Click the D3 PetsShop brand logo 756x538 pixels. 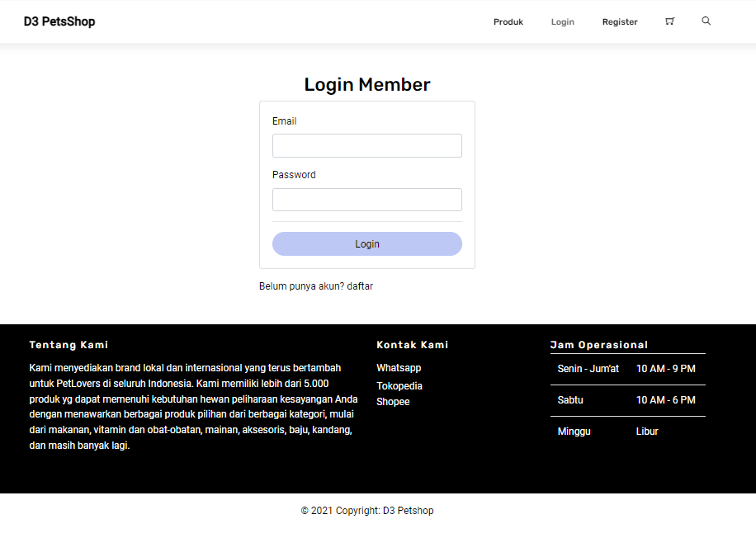point(59,21)
